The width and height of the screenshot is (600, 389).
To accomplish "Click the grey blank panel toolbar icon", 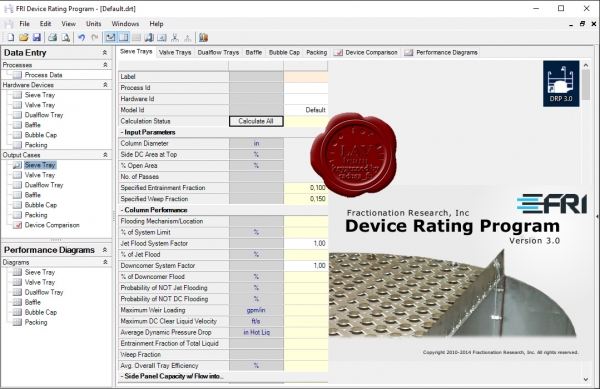I will coord(136,37).
